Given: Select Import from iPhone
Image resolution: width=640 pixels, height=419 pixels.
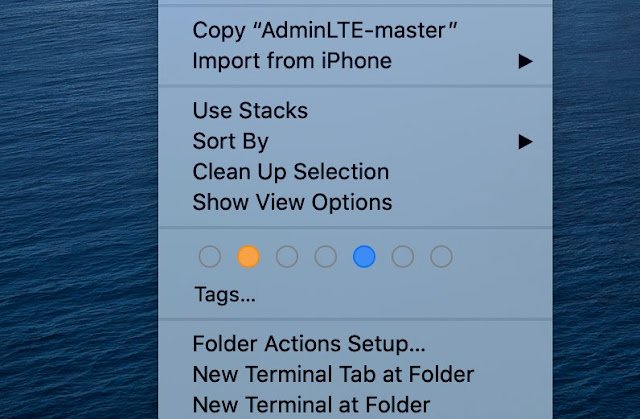Looking at the screenshot, I should (292, 61).
